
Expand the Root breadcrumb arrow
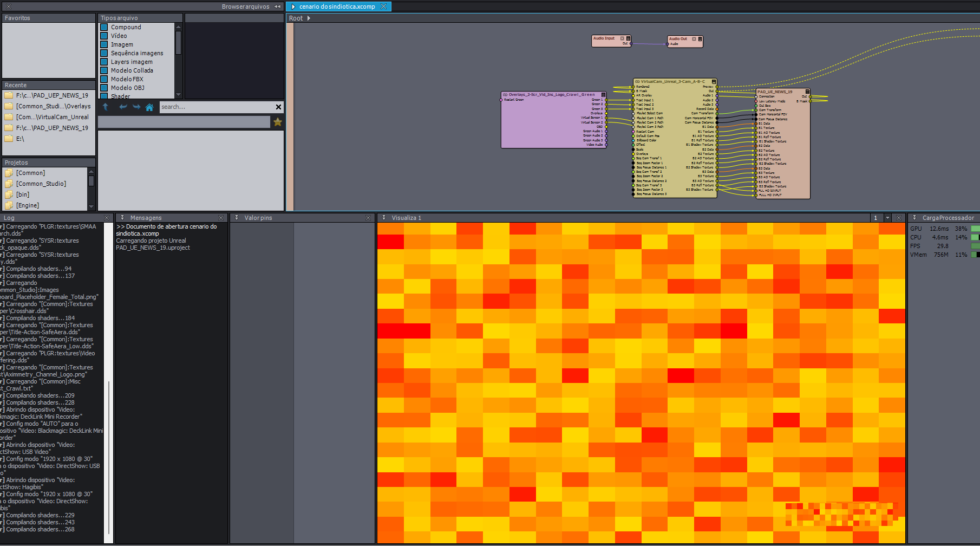click(x=309, y=18)
